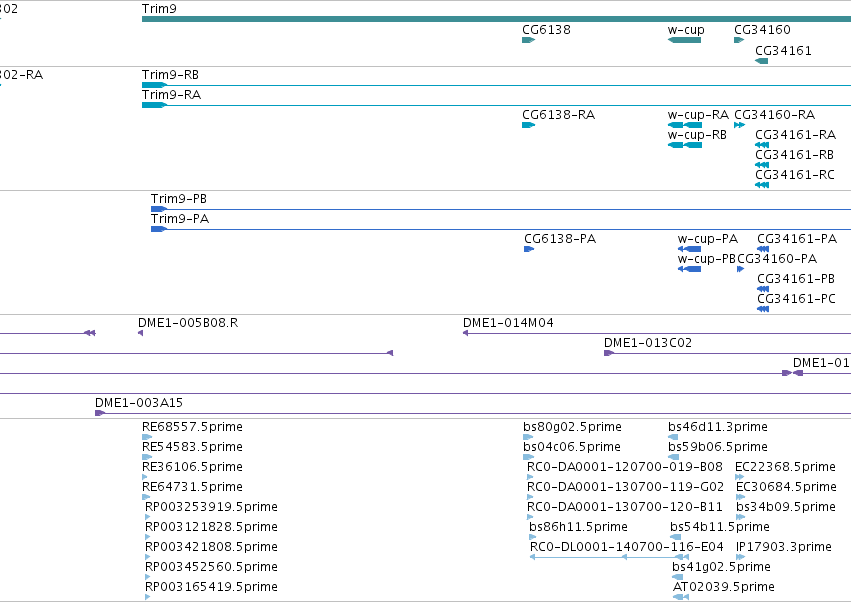
Task: Select the CG34161-PC protein glyph
Action: pyautogui.click(x=763, y=309)
